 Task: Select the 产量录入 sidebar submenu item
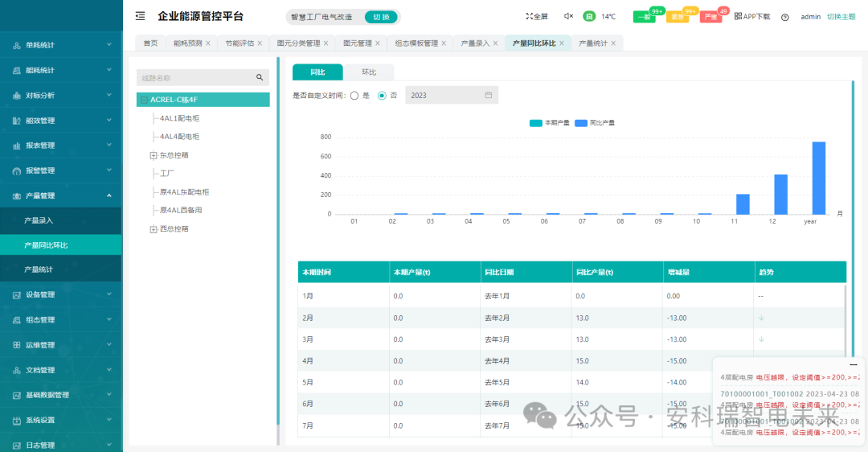pos(61,220)
